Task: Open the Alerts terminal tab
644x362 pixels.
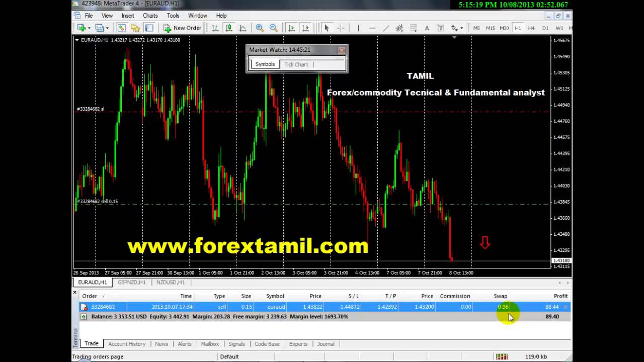Action: [x=185, y=344]
